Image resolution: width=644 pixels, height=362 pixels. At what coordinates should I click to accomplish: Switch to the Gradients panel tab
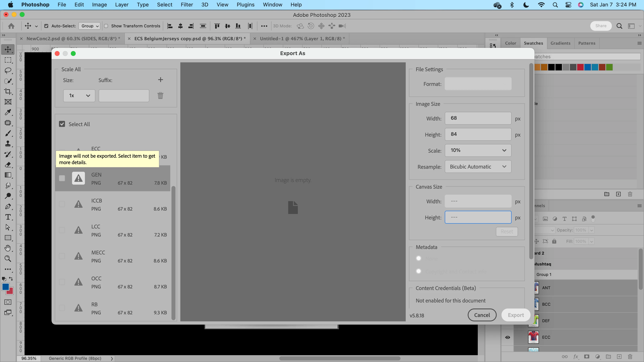tap(560, 43)
